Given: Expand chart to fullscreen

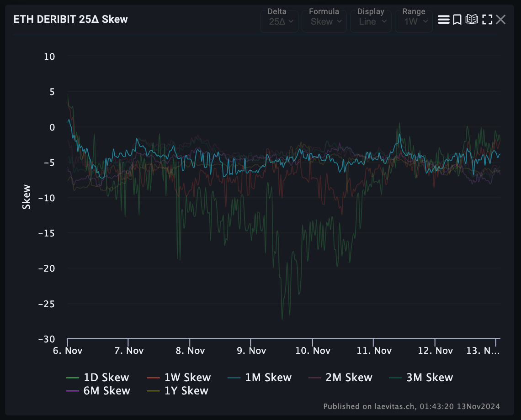Looking at the screenshot, I should point(487,20).
